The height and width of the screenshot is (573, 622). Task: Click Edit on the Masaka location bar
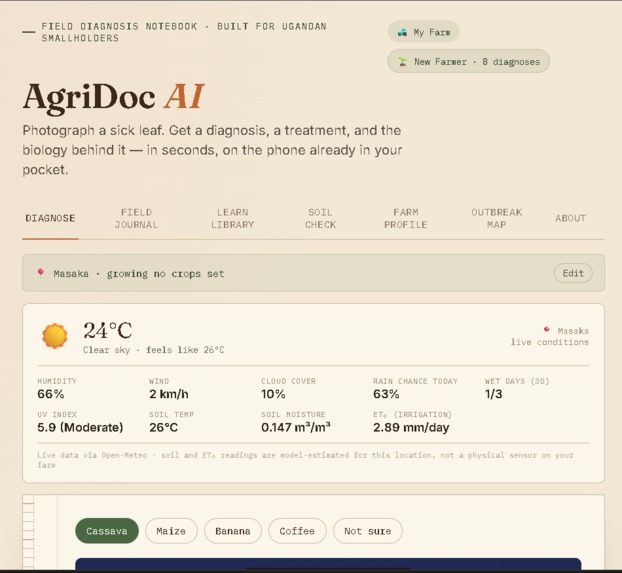(x=573, y=273)
